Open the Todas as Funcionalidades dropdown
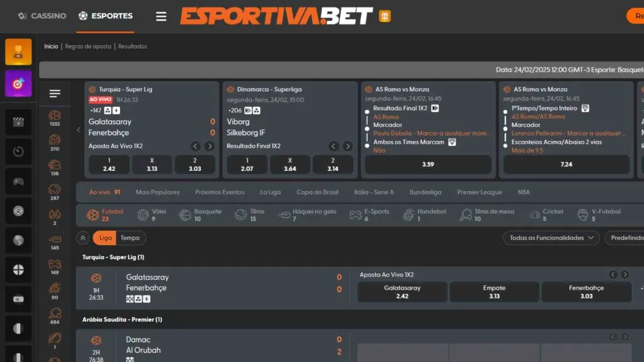Viewport: 644px width, 362px height. 551,238
